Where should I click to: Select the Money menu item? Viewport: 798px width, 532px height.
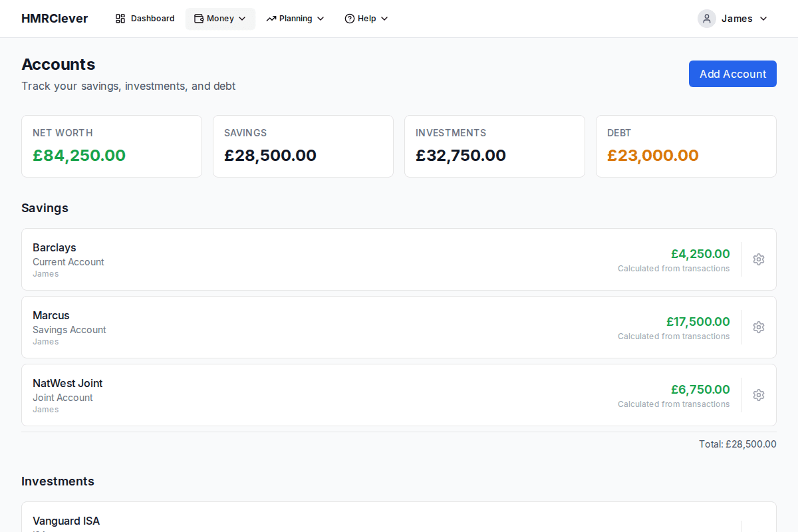pos(220,18)
